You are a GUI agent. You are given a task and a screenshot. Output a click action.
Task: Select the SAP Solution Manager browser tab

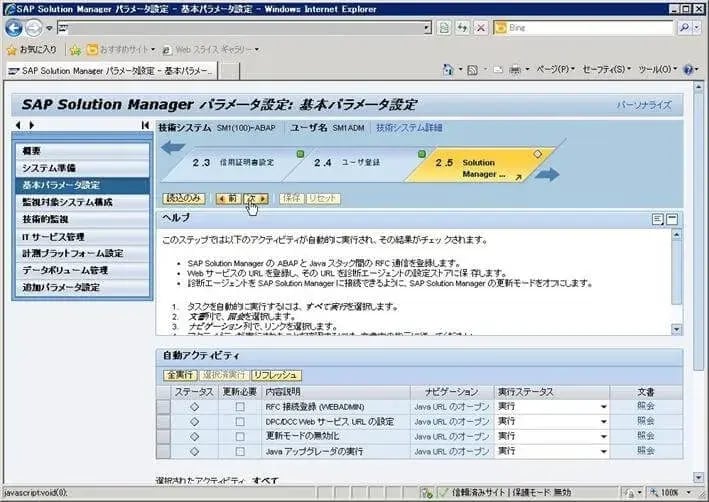(x=111, y=71)
